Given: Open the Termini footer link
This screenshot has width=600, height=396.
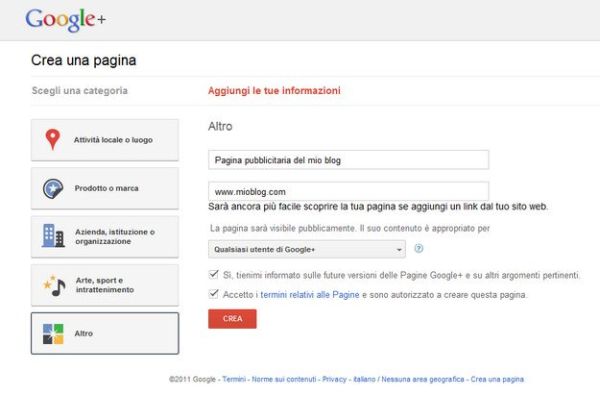Looking at the screenshot, I should pos(234,379).
